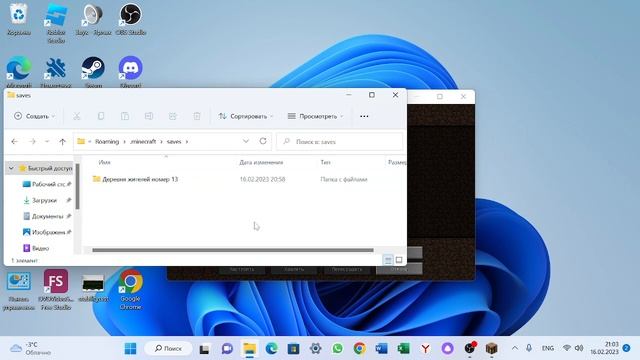Click saves in the address breadcrumb

click(x=174, y=142)
